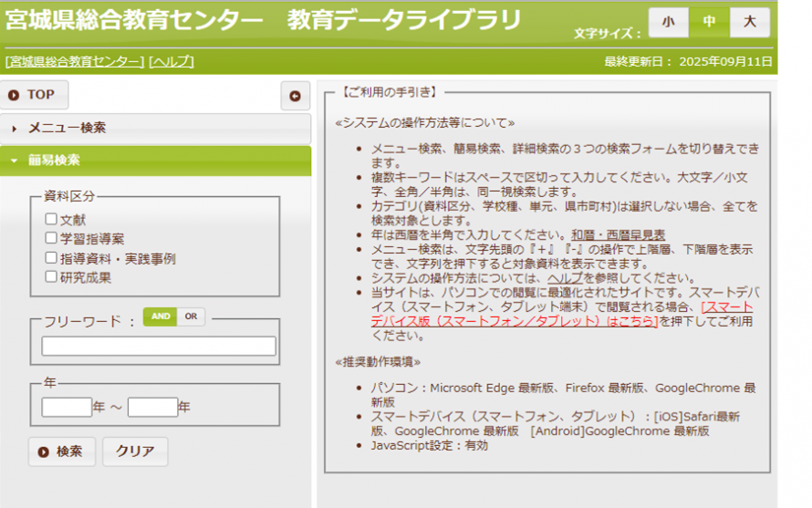Set text size to 小
The width and height of the screenshot is (812, 508).
click(669, 22)
